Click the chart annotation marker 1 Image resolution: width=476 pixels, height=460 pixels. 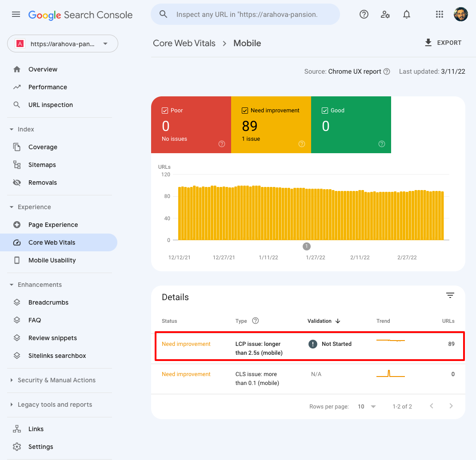[x=307, y=246]
